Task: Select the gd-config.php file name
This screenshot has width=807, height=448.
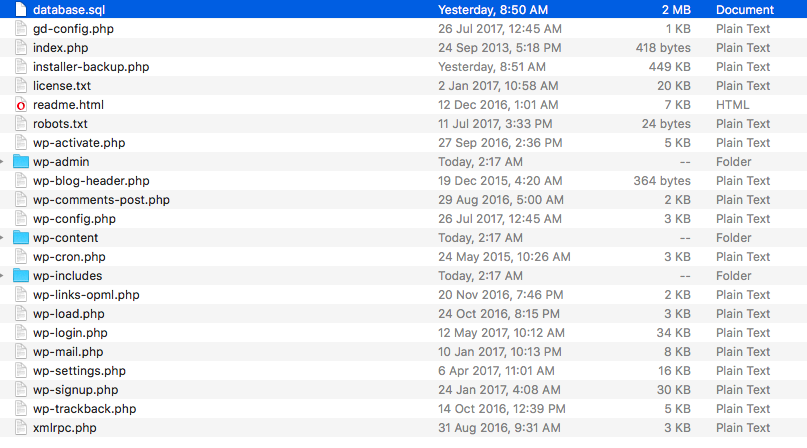Action: [x=73, y=29]
